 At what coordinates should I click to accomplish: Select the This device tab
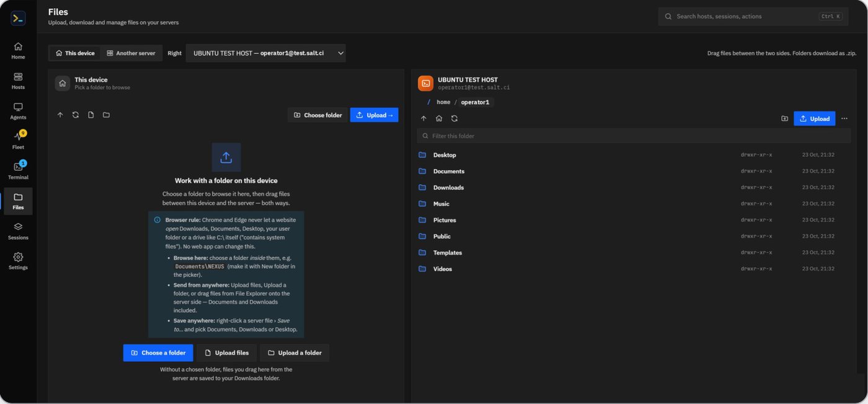point(75,53)
